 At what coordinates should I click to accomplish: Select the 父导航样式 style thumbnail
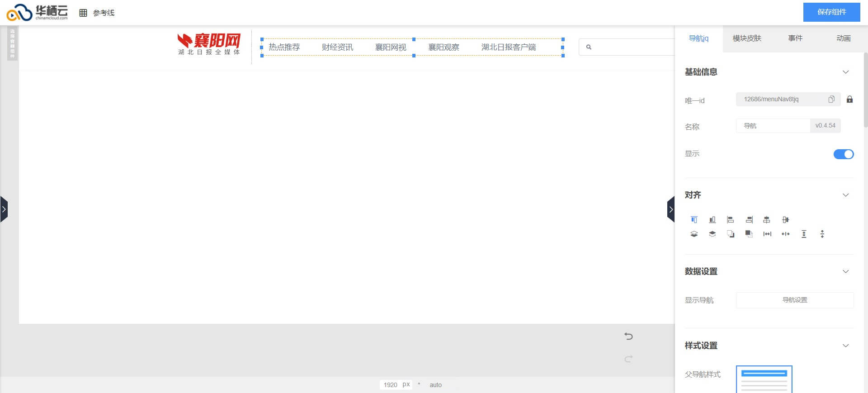[x=764, y=379]
